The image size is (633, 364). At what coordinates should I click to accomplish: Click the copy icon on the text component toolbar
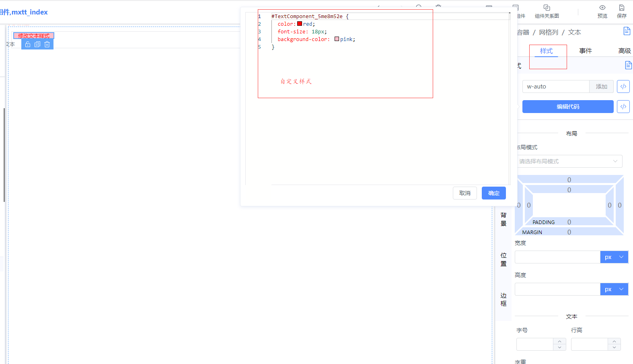(x=37, y=44)
